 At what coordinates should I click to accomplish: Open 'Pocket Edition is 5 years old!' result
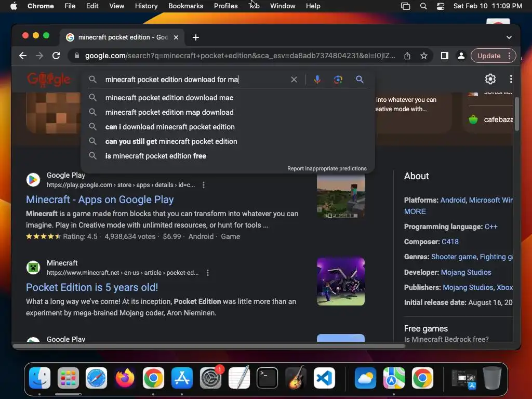click(92, 287)
